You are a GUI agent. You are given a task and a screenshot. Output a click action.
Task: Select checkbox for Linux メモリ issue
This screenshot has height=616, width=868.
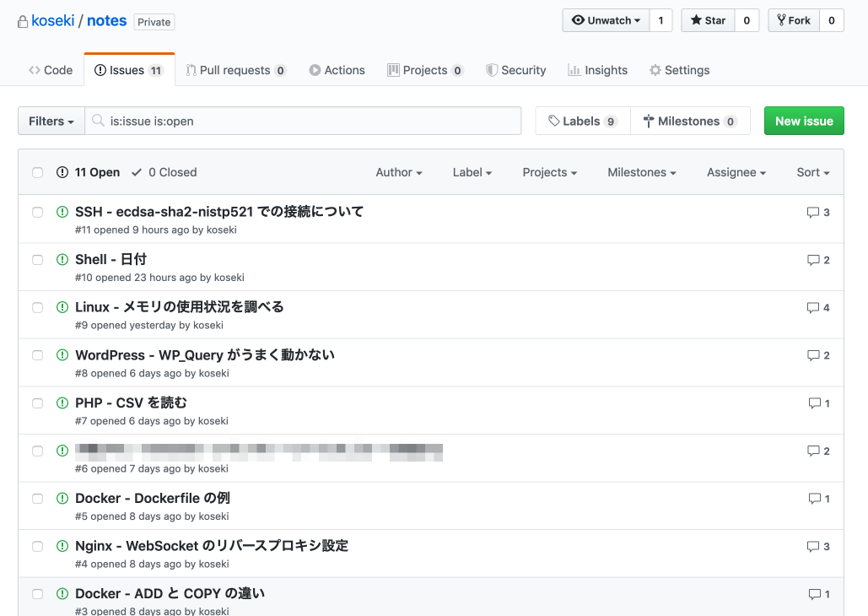pos(38,307)
